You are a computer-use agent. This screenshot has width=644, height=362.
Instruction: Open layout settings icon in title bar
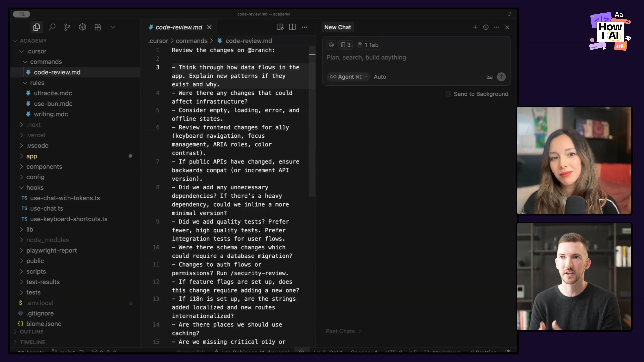[x=509, y=14]
